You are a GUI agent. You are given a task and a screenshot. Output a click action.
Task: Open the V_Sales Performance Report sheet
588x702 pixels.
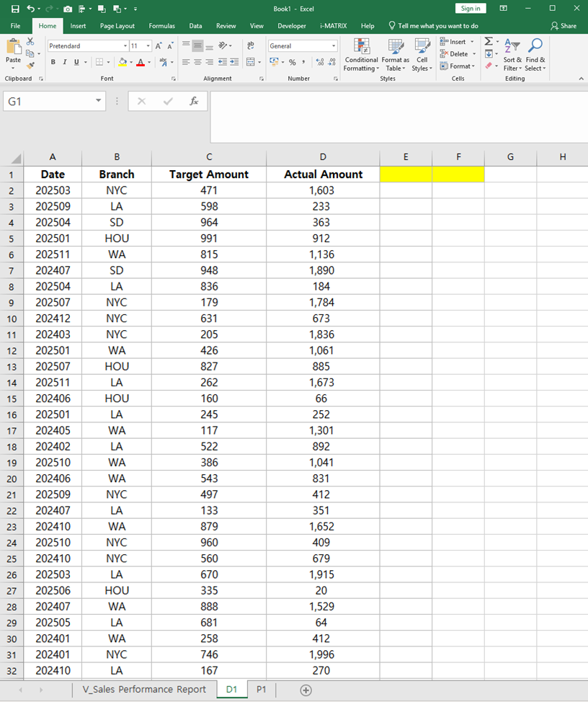144,690
